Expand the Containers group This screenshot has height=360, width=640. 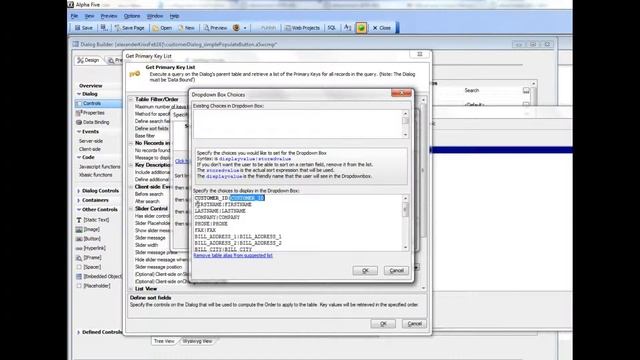point(79,200)
